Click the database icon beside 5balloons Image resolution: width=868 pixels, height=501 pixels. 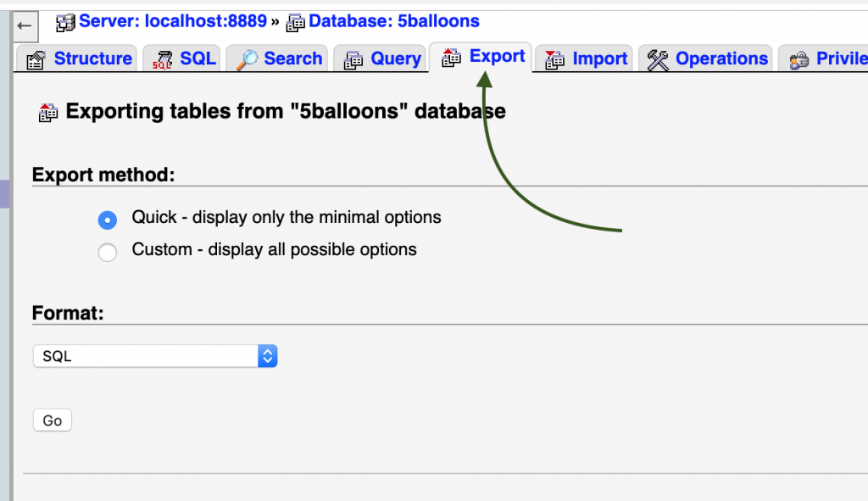coord(295,22)
